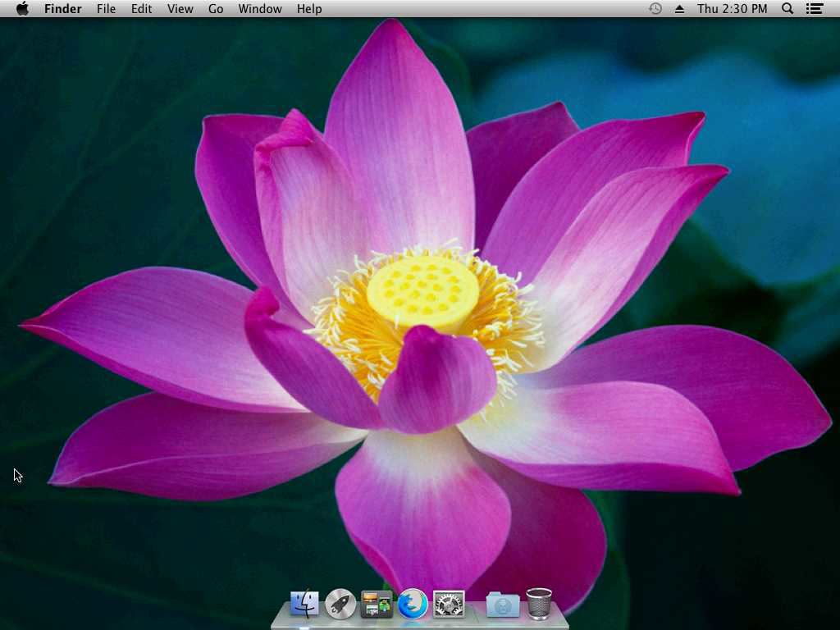
Task: Launch Launchpad from the Dock
Action: pyautogui.click(x=340, y=605)
